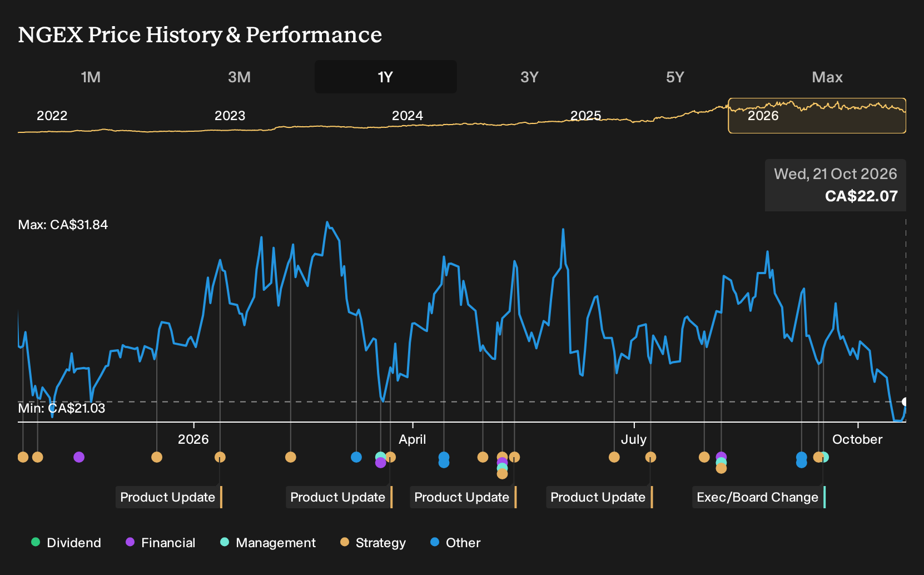Click the orange Strategy dot just left of July
This screenshot has height=575, width=924.
pyautogui.click(x=614, y=457)
